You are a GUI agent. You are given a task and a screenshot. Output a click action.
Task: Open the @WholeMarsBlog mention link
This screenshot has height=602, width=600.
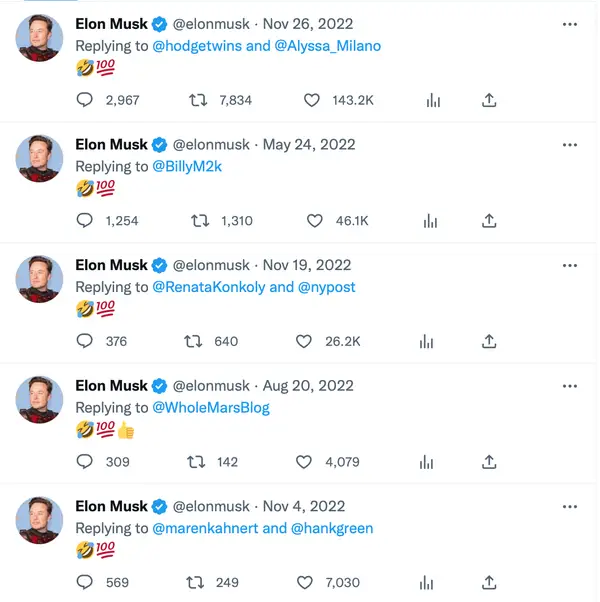coord(211,407)
